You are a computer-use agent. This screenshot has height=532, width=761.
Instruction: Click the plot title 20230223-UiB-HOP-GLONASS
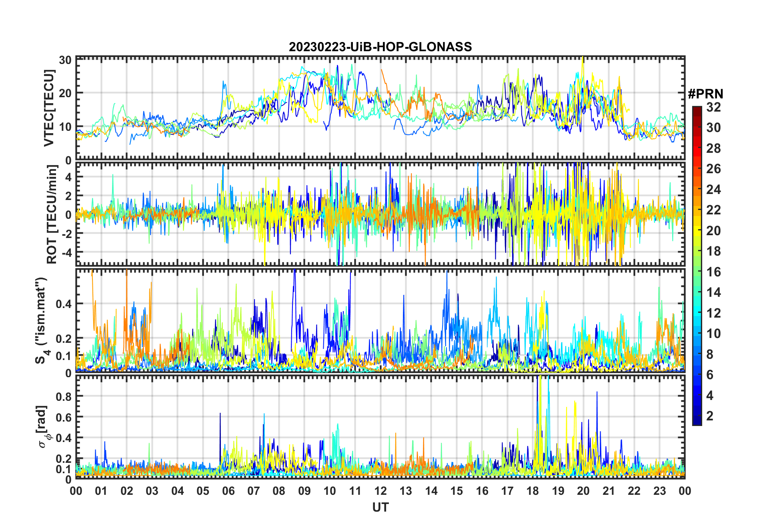pos(380,47)
